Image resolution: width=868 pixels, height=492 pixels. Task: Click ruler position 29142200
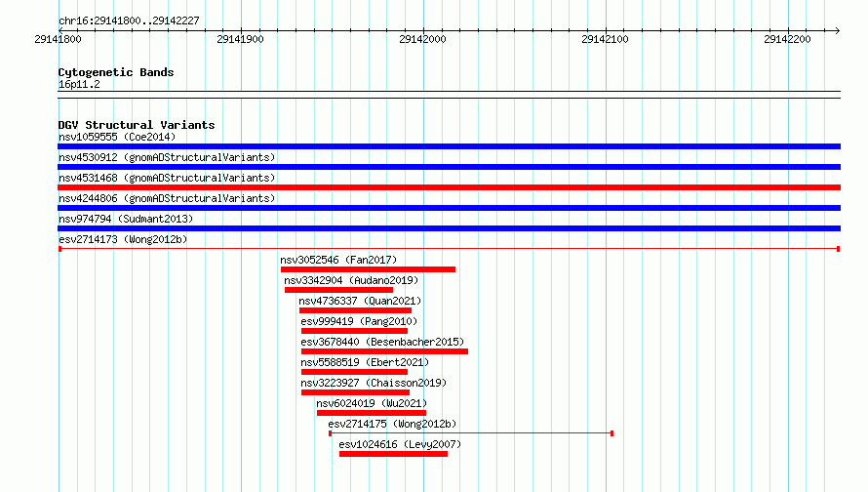pyautogui.click(x=787, y=39)
